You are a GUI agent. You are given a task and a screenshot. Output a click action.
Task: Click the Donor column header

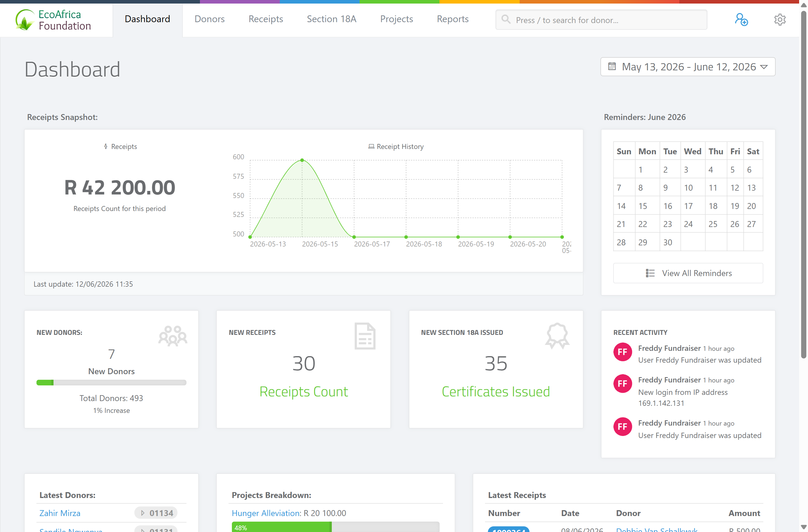628,513
